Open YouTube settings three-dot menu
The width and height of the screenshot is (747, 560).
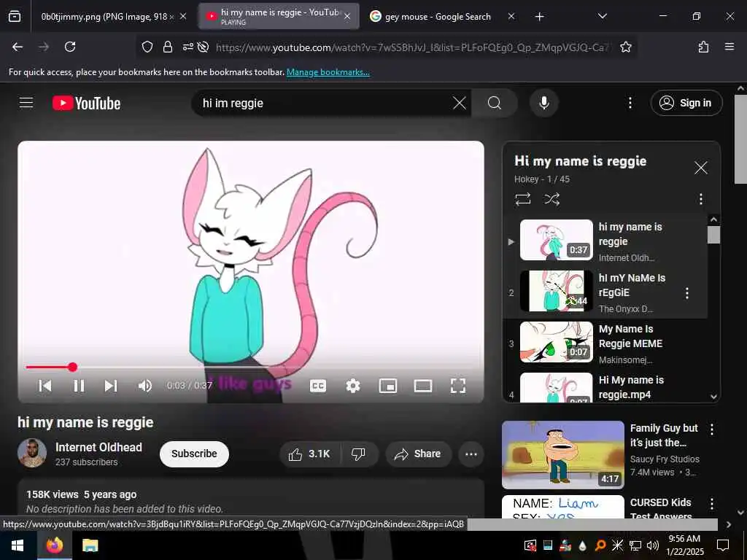point(630,103)
